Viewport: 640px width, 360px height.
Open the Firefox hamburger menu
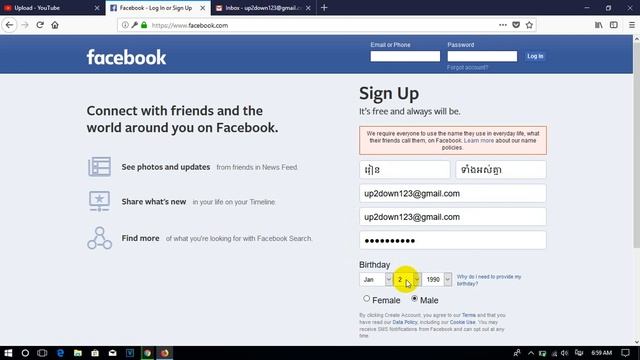(x=631, y=25)
